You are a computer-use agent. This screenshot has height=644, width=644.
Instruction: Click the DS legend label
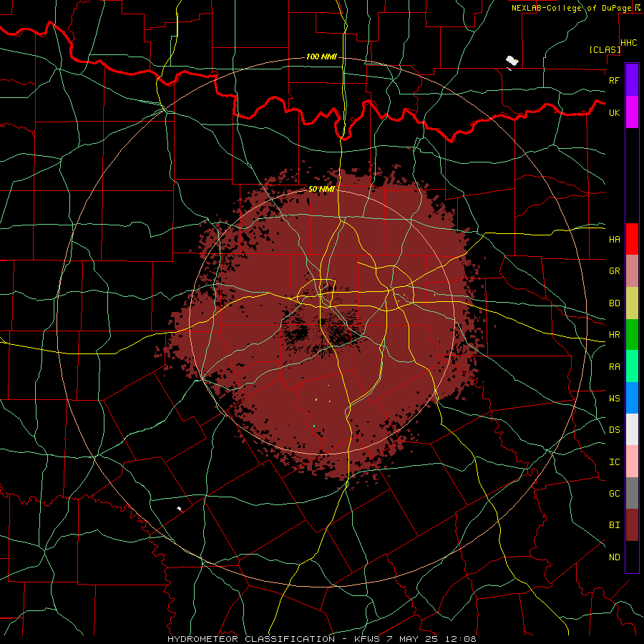tap(614, 429)
